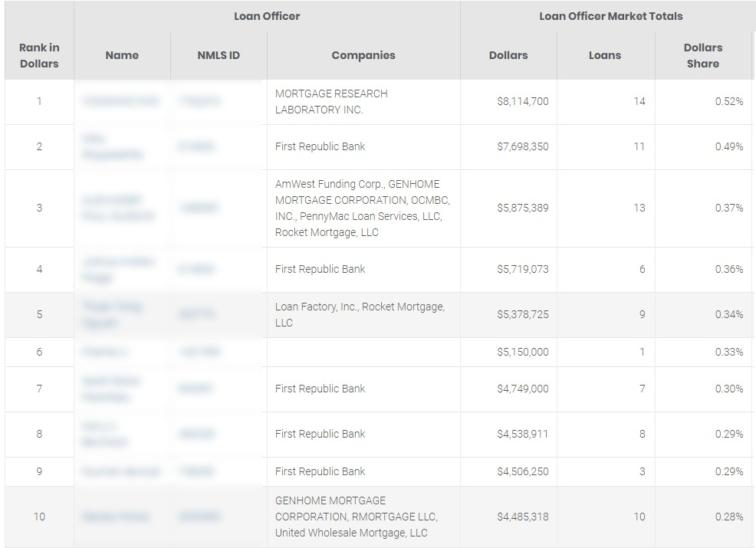The height and width of the screenshot is (548, 756).
Task: Click the Loans column header
Action: pyautogui.click(x=605, y=55)
